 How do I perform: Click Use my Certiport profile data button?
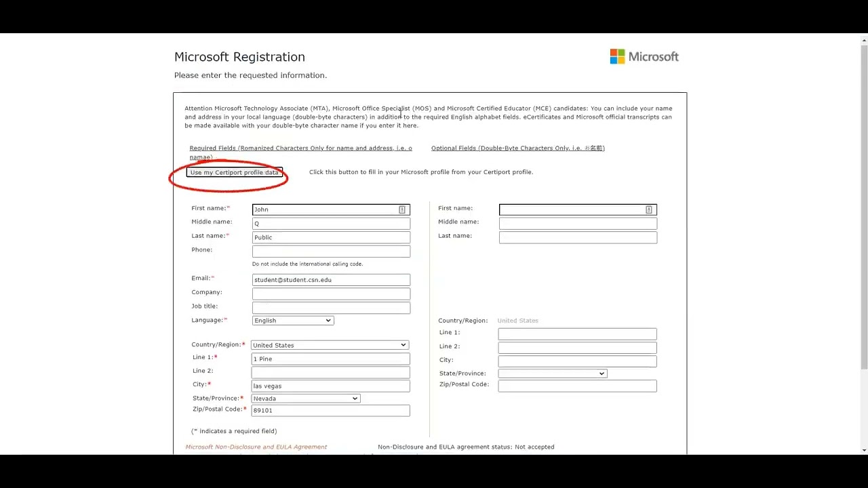[234, 173]
